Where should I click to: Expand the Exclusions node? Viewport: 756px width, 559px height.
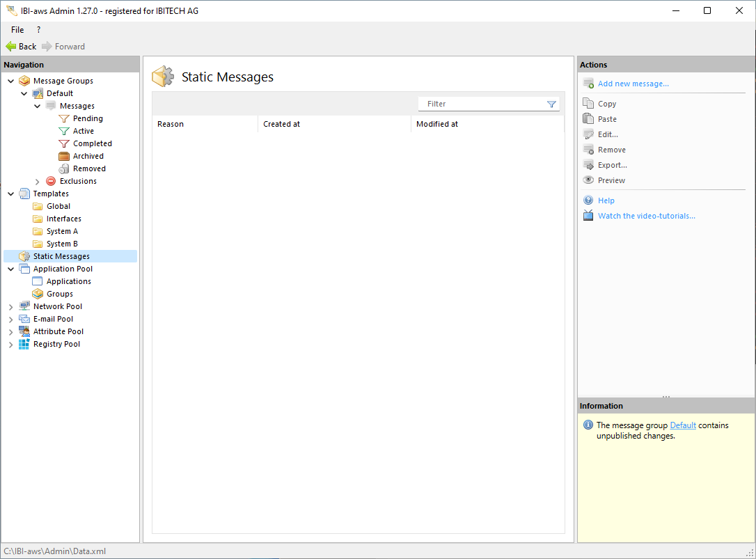38,182
